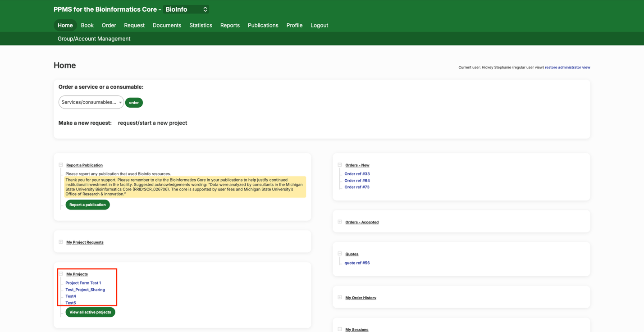Image resolution: width=644 pixels, height=332 pixels.
Task: Open the Test_Project_Sharing project
Action: (85, 290)
